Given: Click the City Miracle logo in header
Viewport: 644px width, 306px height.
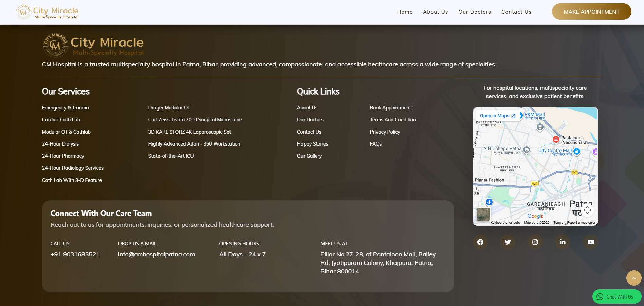Looking at the screenshot, I should pos(48,12).
